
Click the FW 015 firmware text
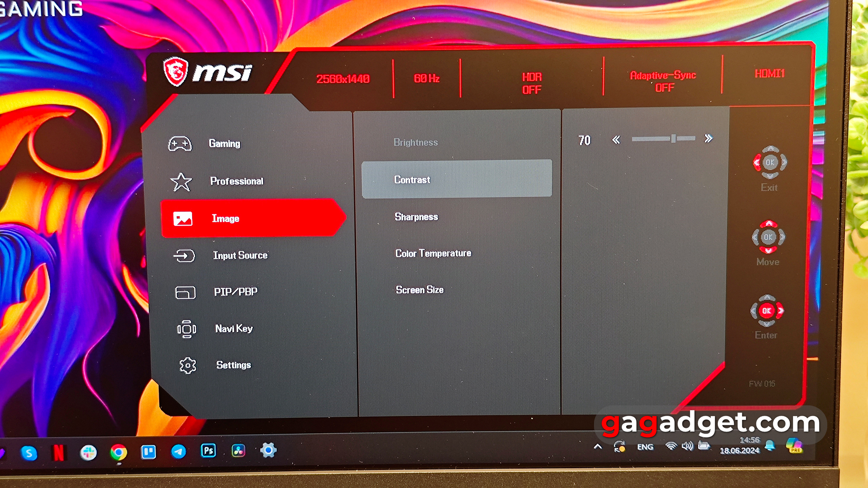click(762, 384)
